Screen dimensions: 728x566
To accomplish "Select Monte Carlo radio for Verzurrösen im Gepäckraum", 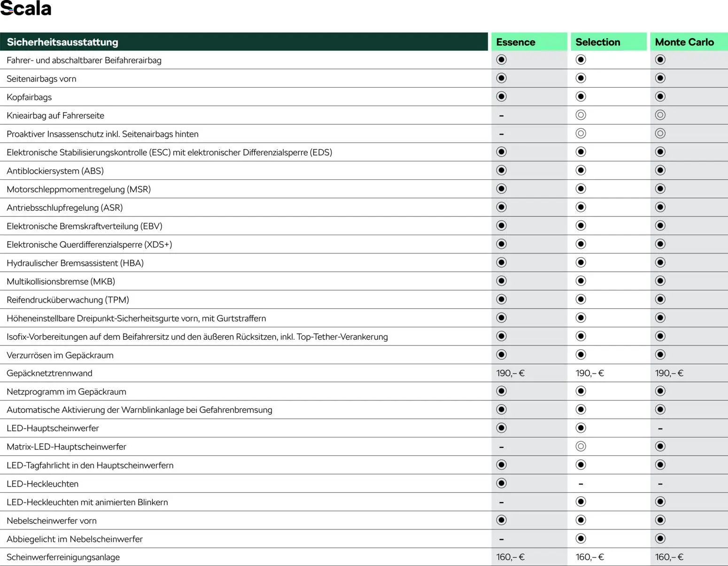I will coord(660,355).
